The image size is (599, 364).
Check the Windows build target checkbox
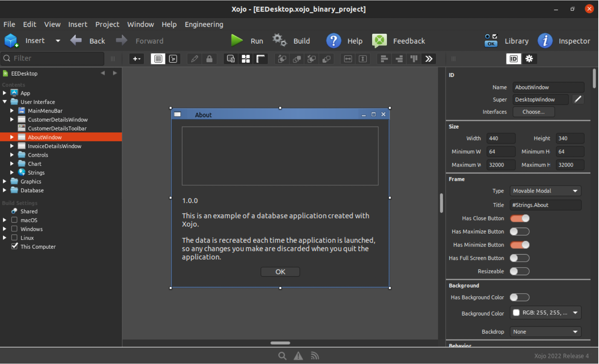15,229
